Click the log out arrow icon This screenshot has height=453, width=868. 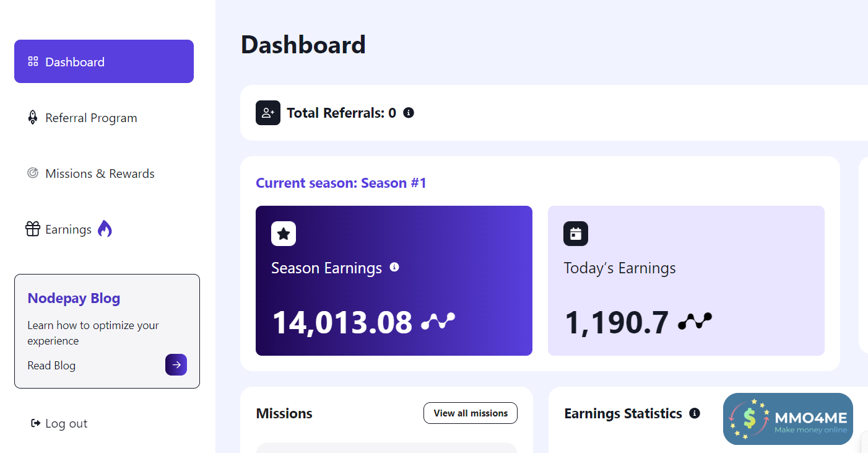point(35,423)
